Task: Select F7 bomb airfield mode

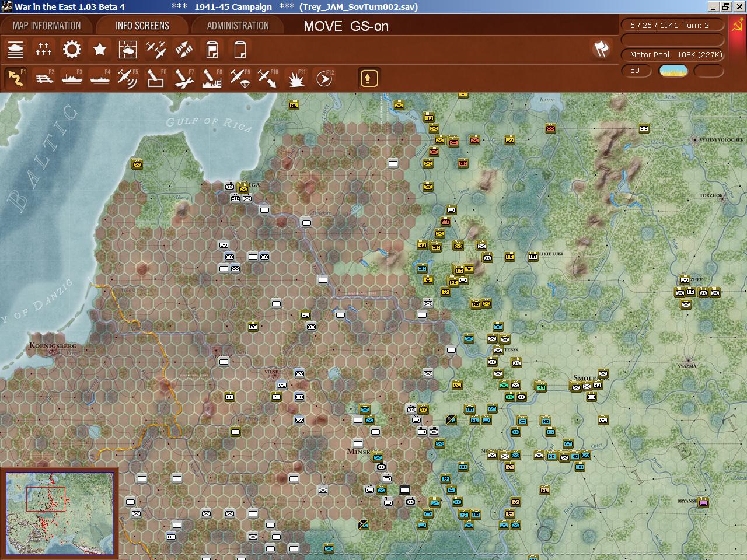Action: (184, 78)
